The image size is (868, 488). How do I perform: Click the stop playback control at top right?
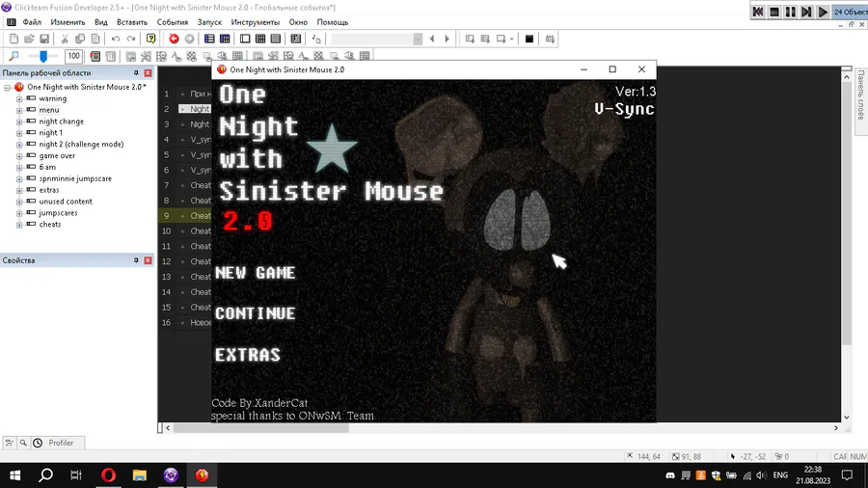point(774,12)
